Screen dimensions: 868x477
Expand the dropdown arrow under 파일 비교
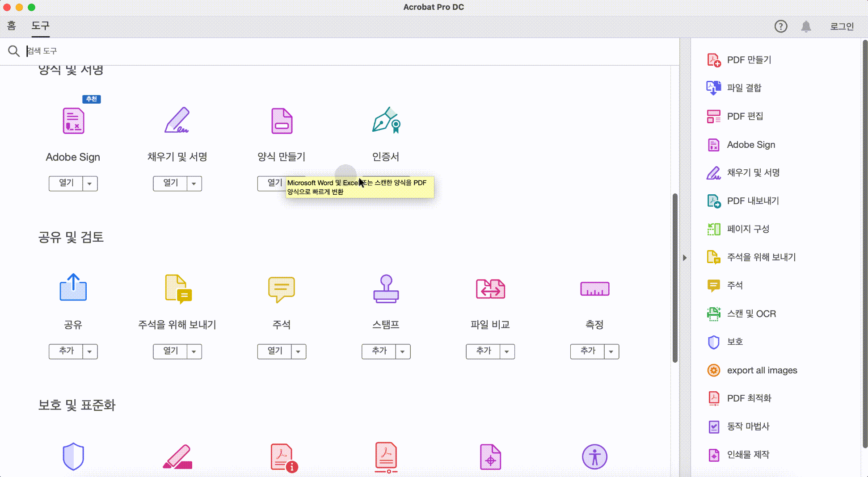coord(507,351)
